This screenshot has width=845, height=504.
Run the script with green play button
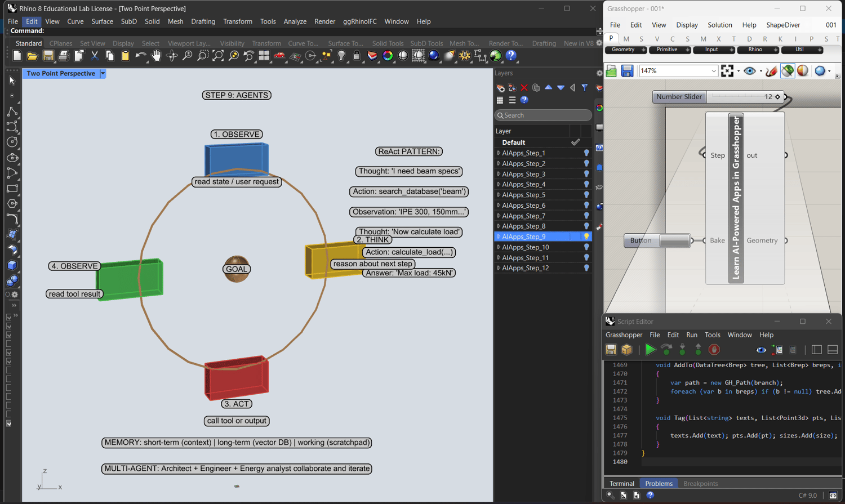pos(650,350)
